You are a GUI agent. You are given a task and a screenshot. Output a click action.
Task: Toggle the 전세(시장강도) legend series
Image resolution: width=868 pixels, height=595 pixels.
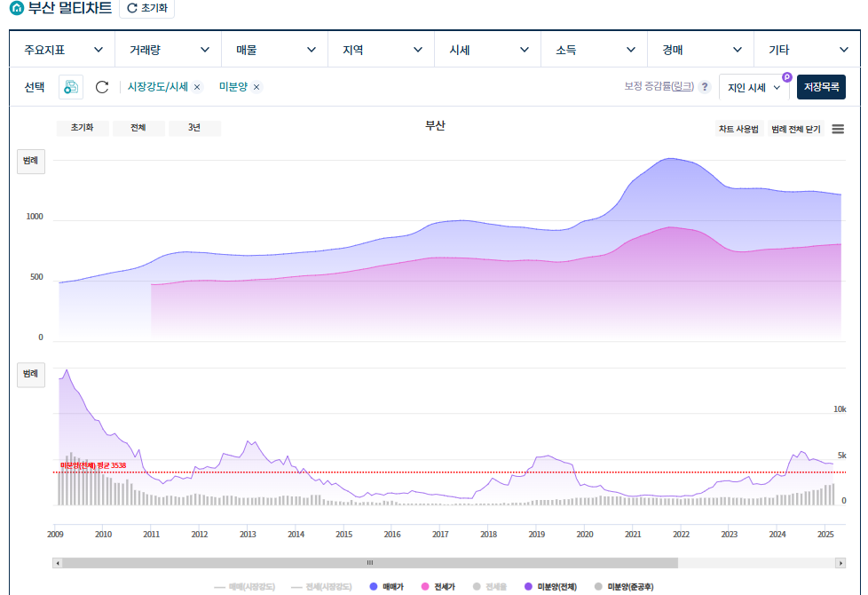pyautogui.click(x=321, y=587)
